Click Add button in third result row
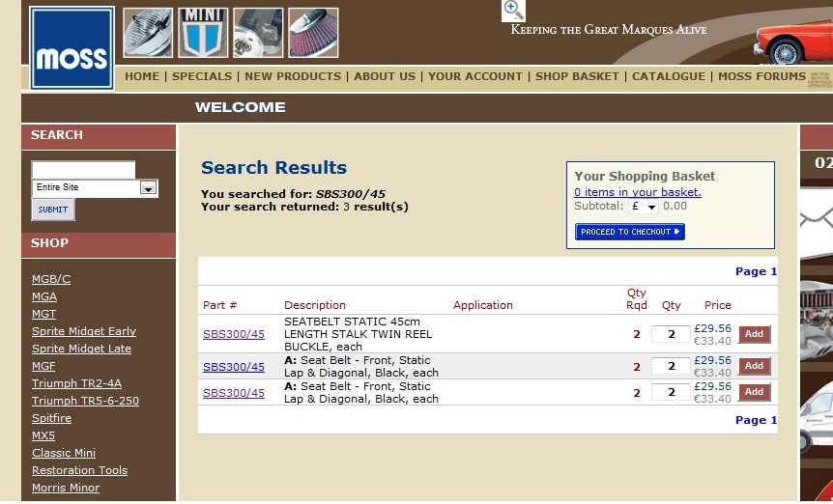Viewport: 833px width, 504px height. coord(755,392)
